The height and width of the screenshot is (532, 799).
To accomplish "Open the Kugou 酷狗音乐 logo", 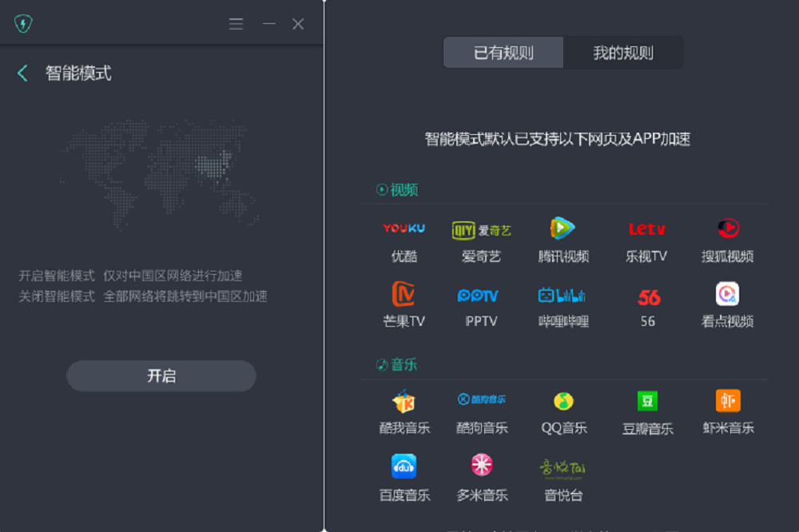I will pos(482,399).
